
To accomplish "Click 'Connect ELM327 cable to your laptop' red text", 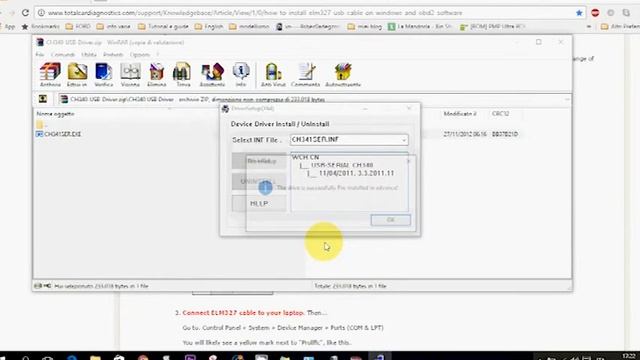I will pos(243,313).
